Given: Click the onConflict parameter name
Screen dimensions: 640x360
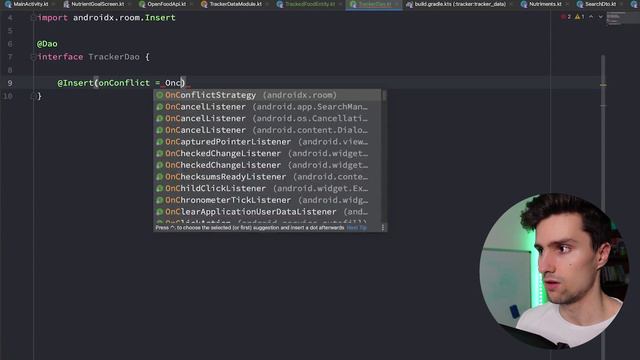Looking at the screenshot, I should [x=124, y=83].
